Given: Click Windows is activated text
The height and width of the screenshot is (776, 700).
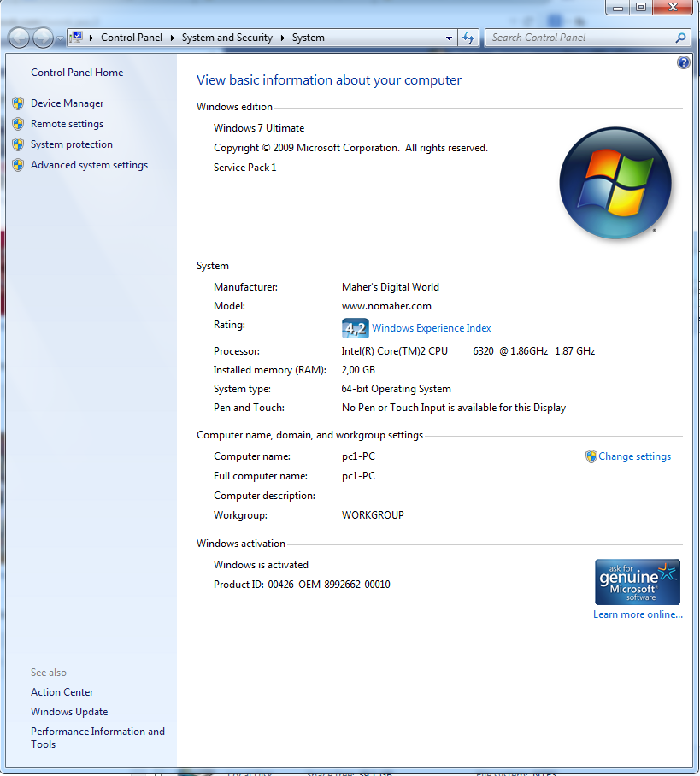Looking at the screenshot, I should click(261, 565).
